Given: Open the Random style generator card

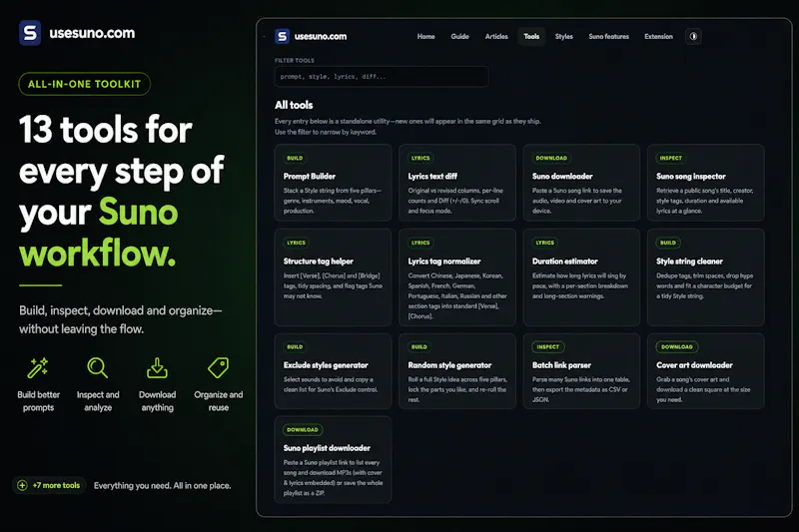Looking at the screenshot, I should [x=457, y=371].
